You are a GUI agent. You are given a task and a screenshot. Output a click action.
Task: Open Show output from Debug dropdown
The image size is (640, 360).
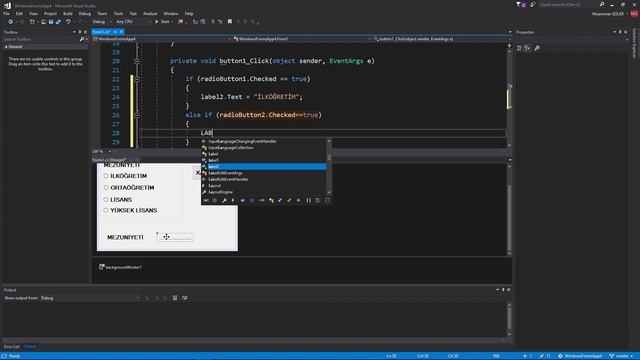[x=89, y=298]
